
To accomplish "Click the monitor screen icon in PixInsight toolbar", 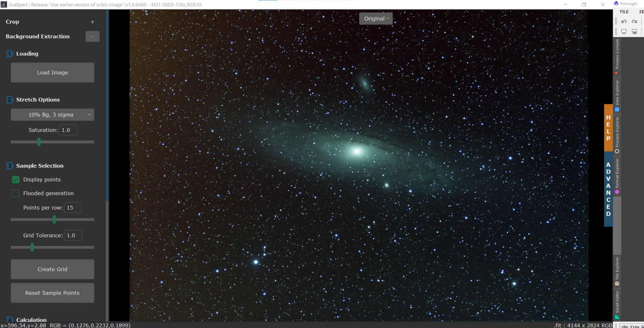I will [x=624, y=32].
